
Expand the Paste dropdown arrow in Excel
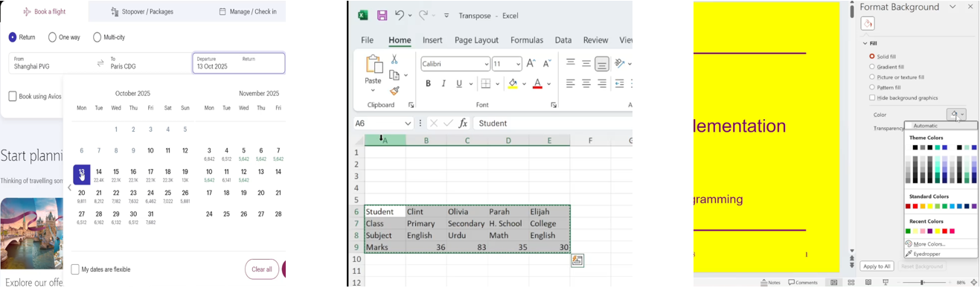373,91
